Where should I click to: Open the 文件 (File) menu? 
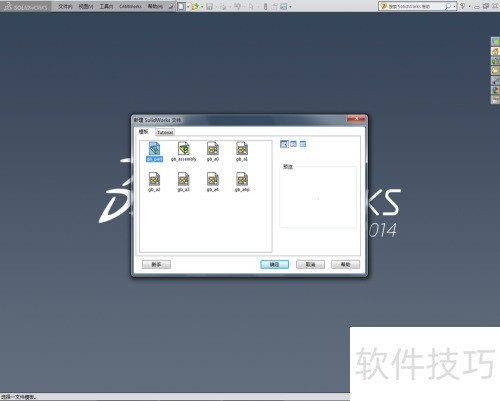click(65, 6)
